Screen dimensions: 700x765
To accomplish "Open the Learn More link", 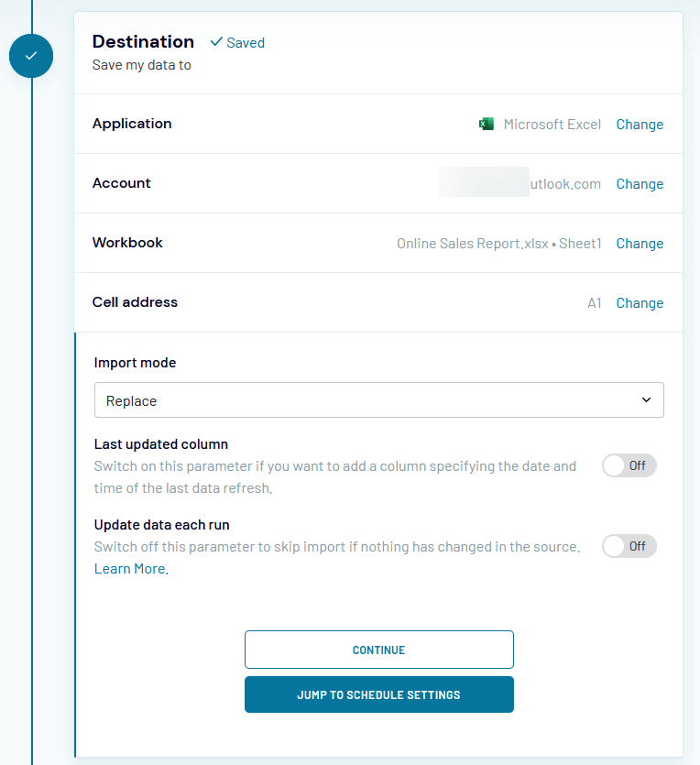I will point(131,569).
